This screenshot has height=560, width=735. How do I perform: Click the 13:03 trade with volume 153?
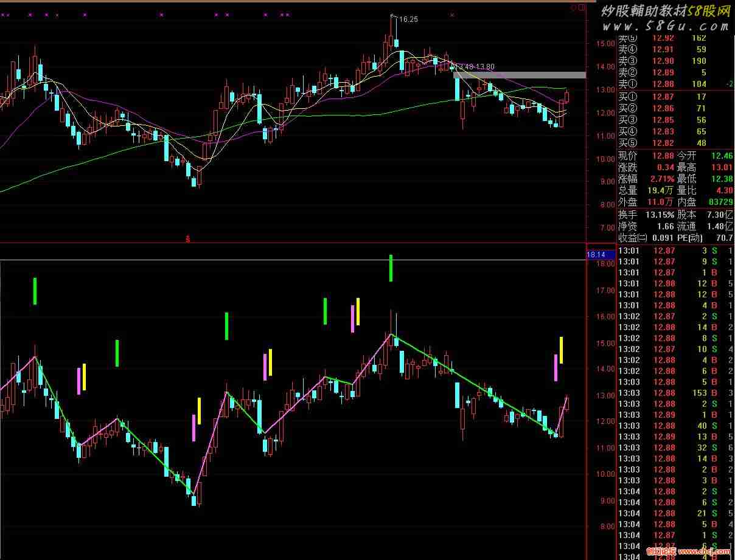(675, 393)
